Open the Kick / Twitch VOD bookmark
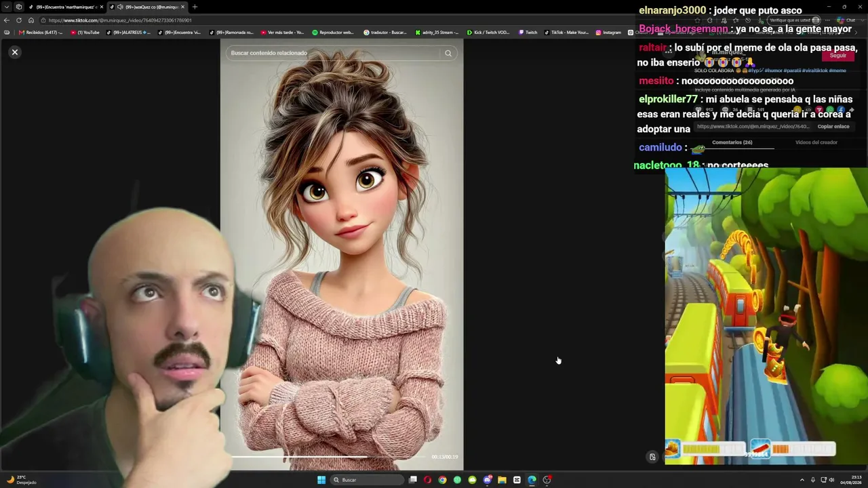The width and height of the screenshot is (868, 488). pyautogui.click(x=488, y=33)
